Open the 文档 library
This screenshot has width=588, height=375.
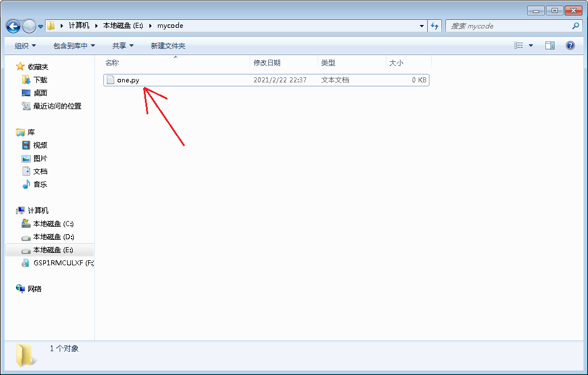point(40,172)
